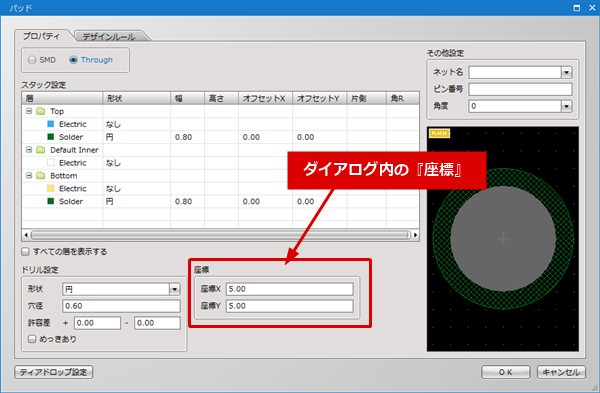Select the SMD radio button
This screenshot has height=393, width=600.
pos(32,60)
